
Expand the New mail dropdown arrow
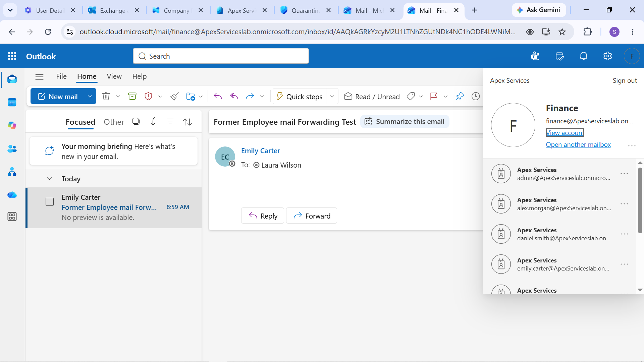[x=90, y=97]
